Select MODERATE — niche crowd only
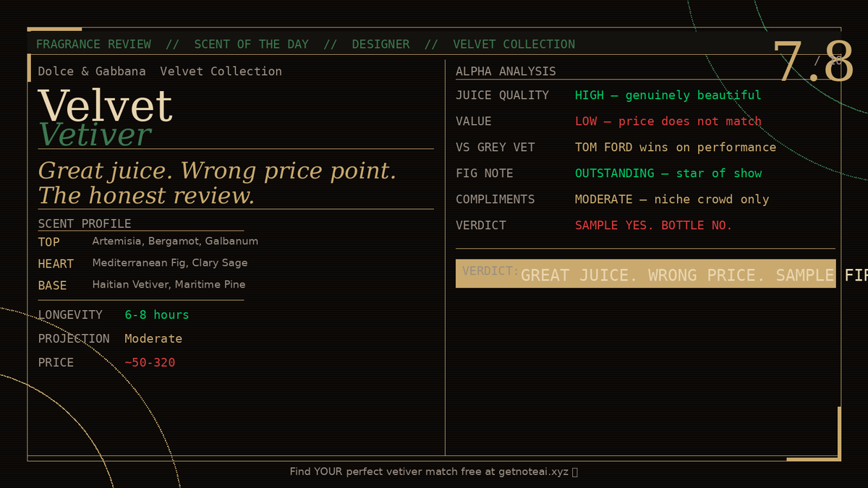This screenshot has width=868, height=488. tap(672, 199)
